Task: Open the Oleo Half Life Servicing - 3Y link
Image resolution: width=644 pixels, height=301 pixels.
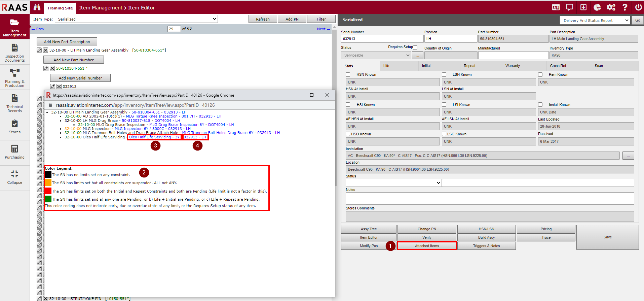Action: click(x=154, y=137)
